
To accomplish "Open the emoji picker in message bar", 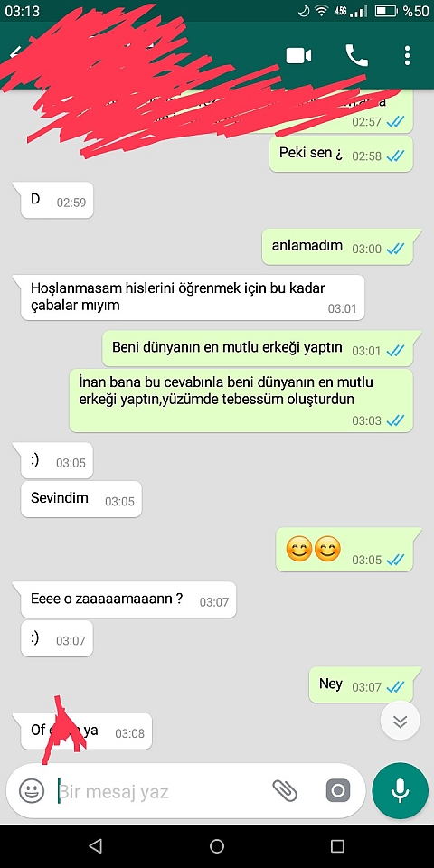I will [32, 790].
